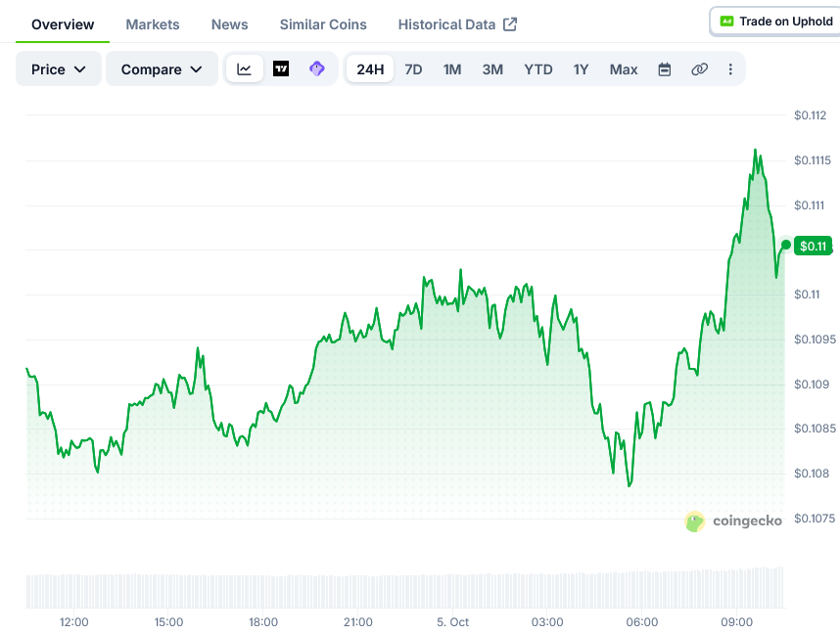Go to the News tab
Image resolution: width=840 pixels, height=635 pixels.
pyautogui.click(x=229, y=24)
